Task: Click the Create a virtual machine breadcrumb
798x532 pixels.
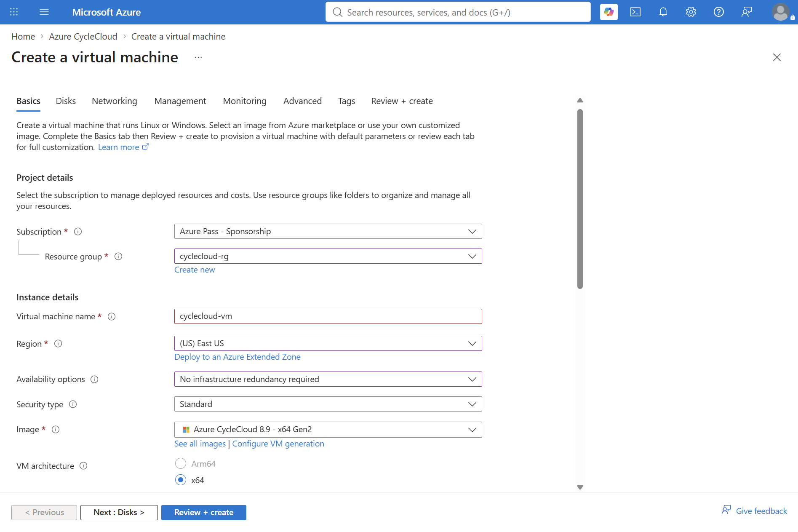Action: tap(178, 37)
